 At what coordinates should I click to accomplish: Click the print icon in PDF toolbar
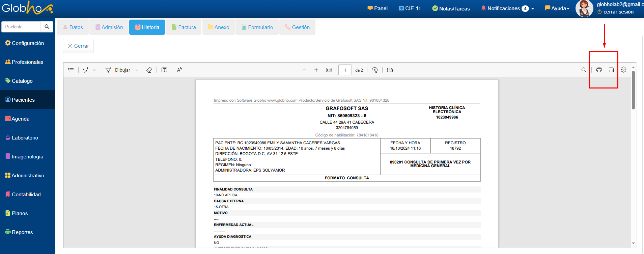point(599,70)
